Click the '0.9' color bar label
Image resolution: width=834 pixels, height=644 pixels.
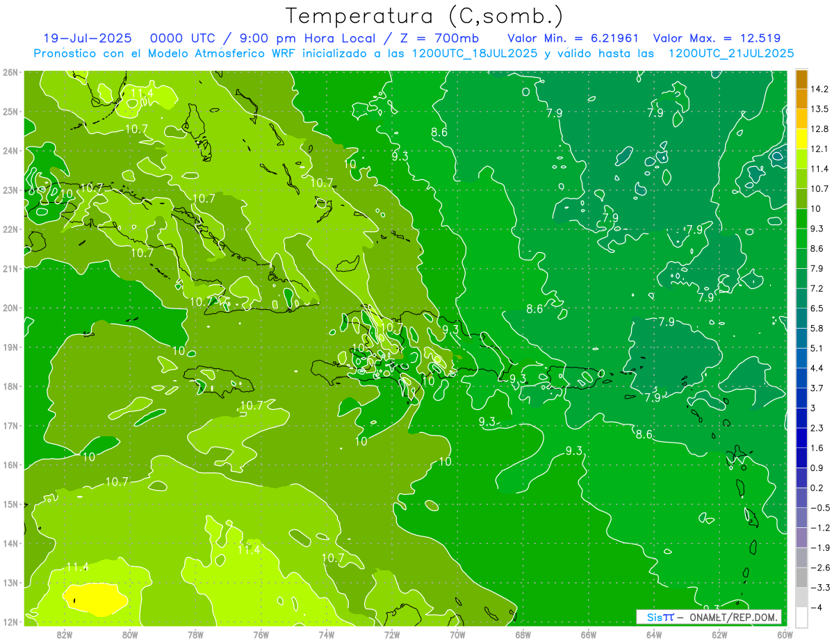pos(818,468)
